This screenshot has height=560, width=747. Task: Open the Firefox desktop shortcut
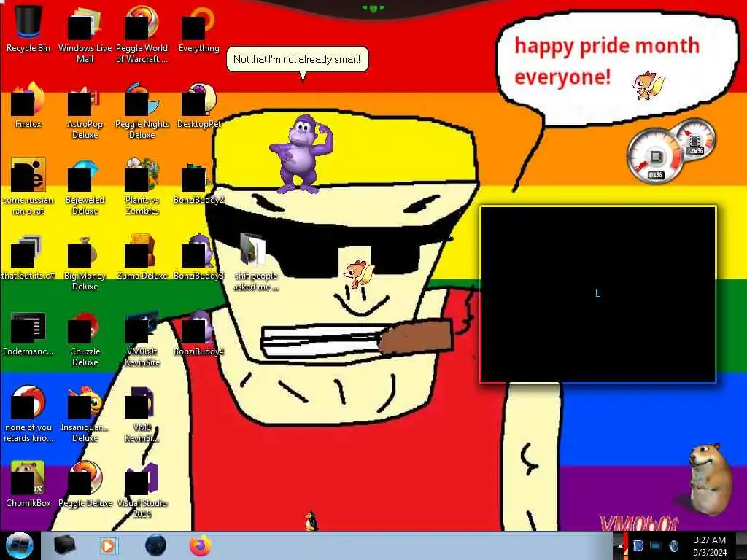tap(28, 105)
